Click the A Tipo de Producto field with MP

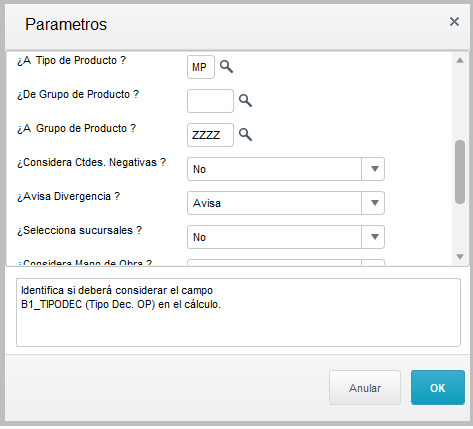coord(201,67)
